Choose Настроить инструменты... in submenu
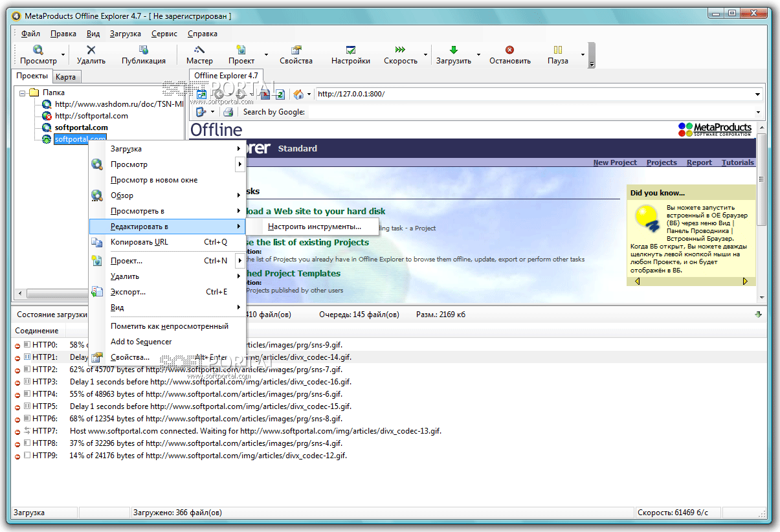This screenshot has width=780, height=532. (x=315, y=227)
